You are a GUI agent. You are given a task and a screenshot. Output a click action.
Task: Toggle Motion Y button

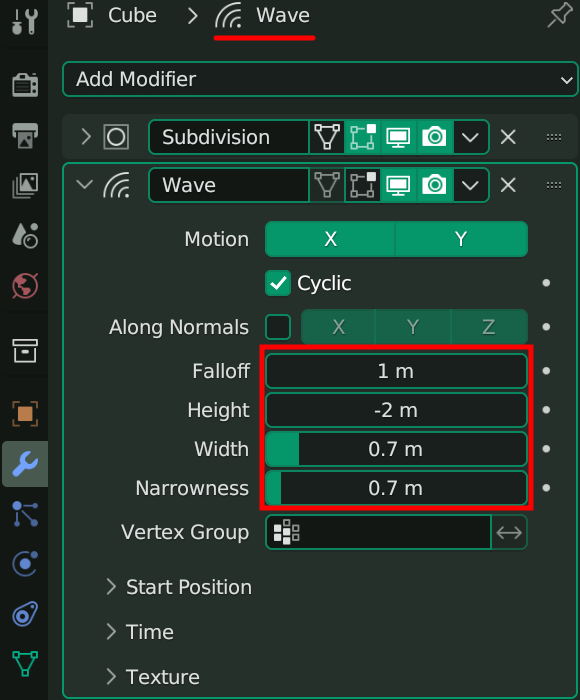[x=461, y=239]
